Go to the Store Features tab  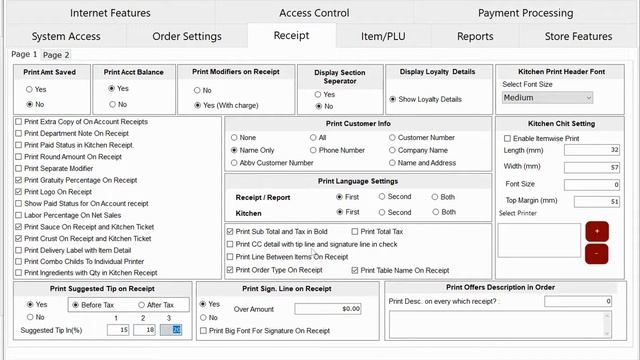pos(578,36)
